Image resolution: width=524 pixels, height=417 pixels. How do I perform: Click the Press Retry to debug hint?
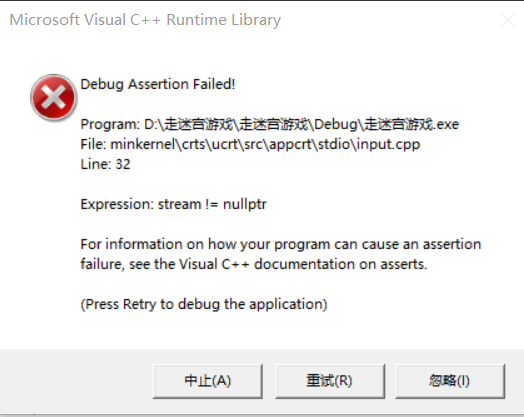tap(204, 304)
